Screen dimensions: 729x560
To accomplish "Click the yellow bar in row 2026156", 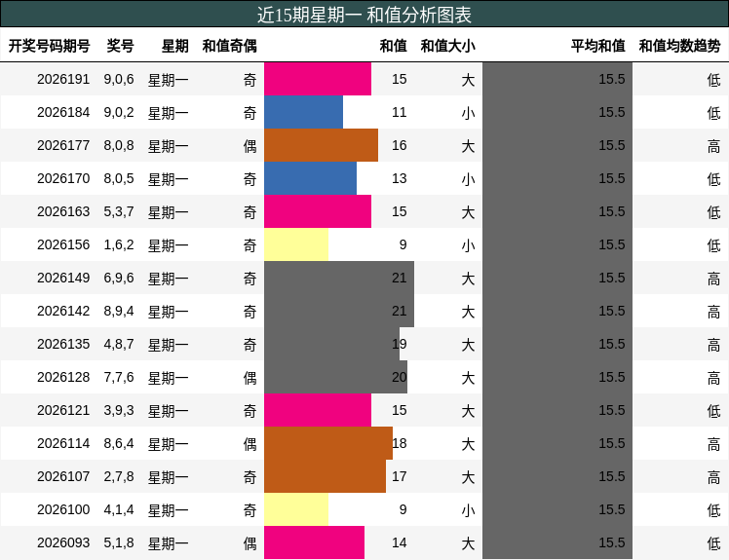I will (296, 244).
